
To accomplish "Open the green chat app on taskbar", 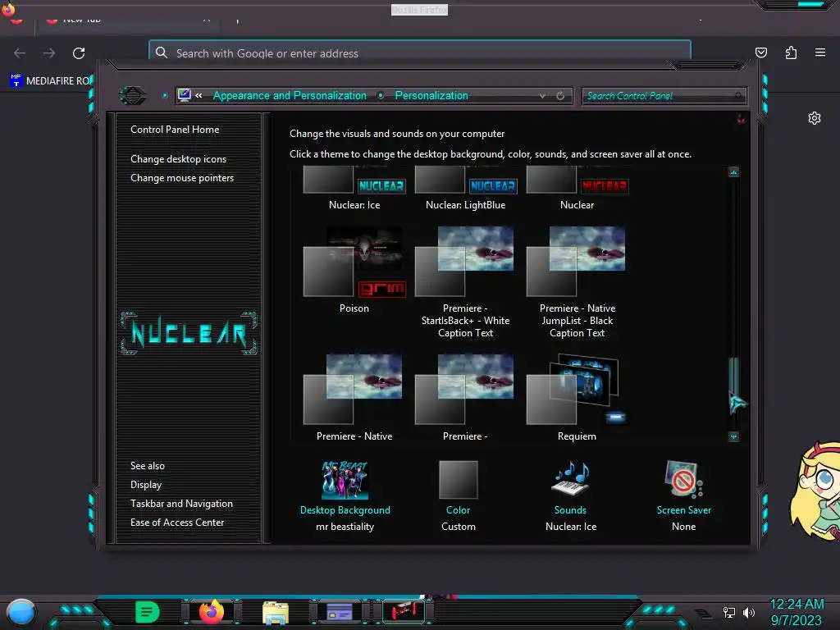I will (x=148, y=612).
